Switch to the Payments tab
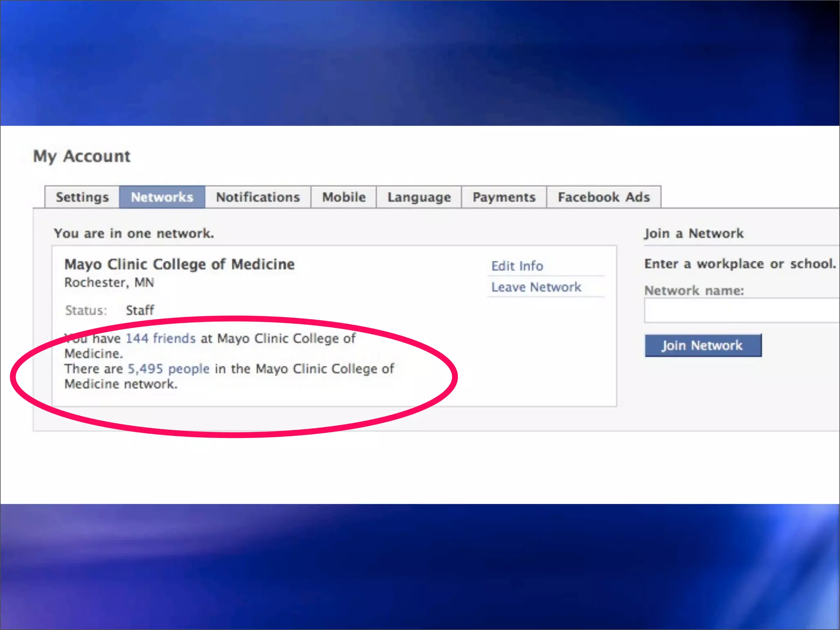 [504, 197]
